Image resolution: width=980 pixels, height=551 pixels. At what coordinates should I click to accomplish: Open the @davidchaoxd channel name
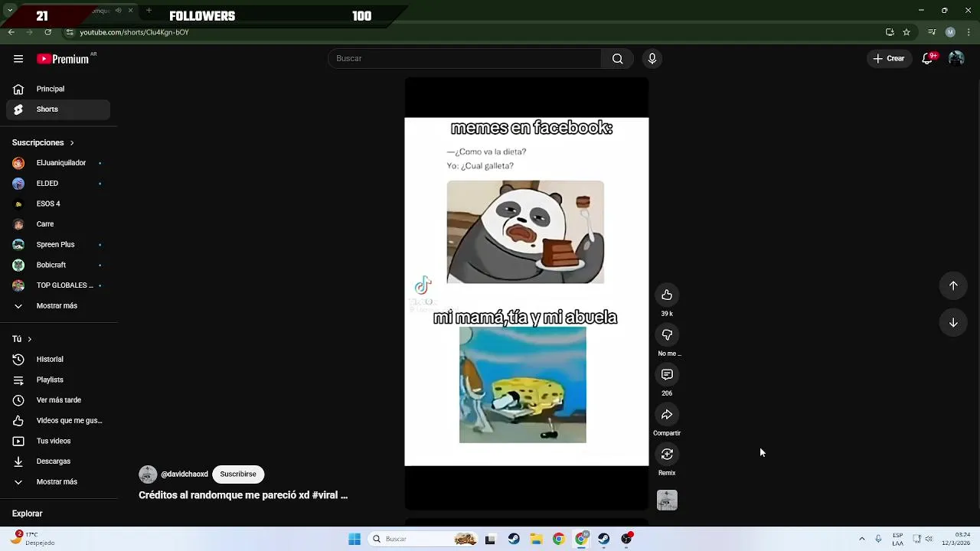185,474
